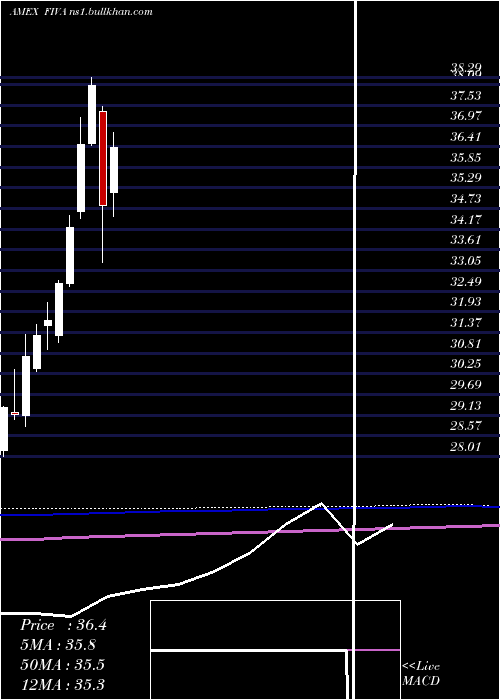The width and height of the screenshot is (500, 700).
Task: Select the 33.61 price axis label
Action: pos(466,240)
